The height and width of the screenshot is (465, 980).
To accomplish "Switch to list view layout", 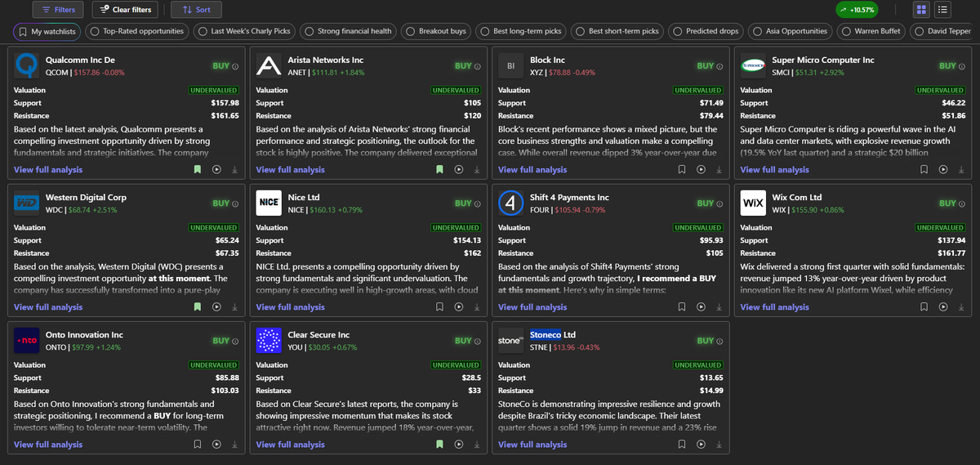I will 942,10.
